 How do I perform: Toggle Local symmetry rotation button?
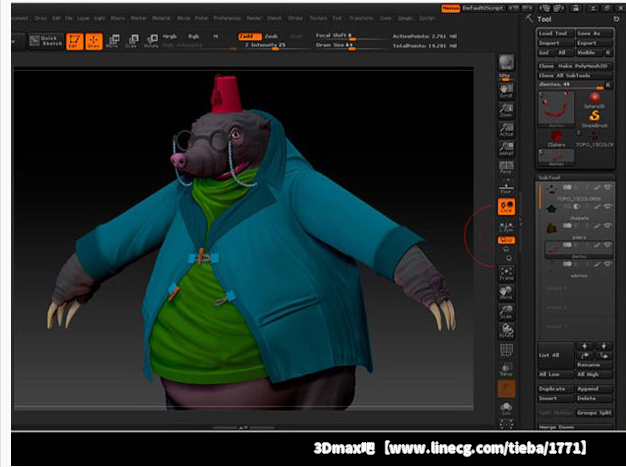pyautogui.click(x=506, y=206)
